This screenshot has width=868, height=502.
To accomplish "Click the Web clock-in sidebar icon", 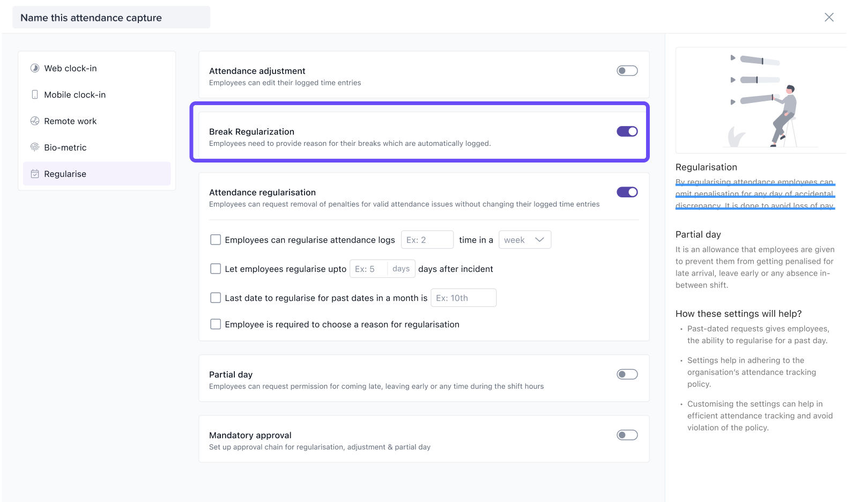I will click(x=35, y=68).
